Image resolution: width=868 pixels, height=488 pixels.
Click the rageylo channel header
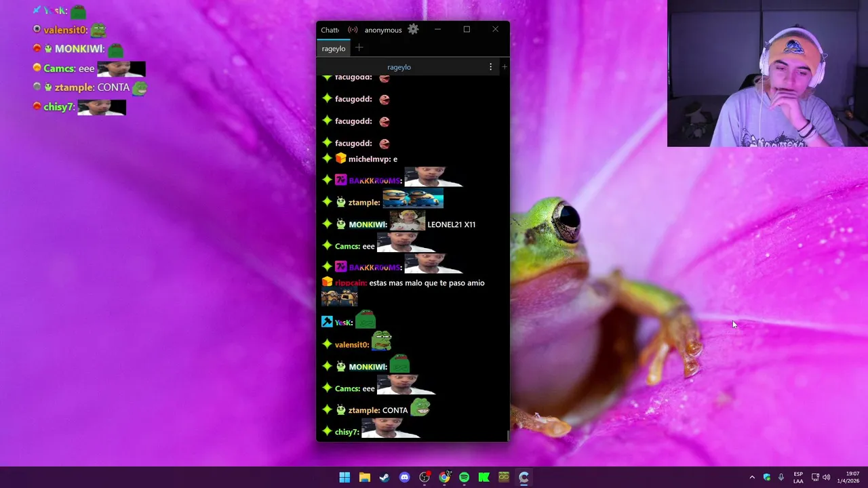[399, 67]
